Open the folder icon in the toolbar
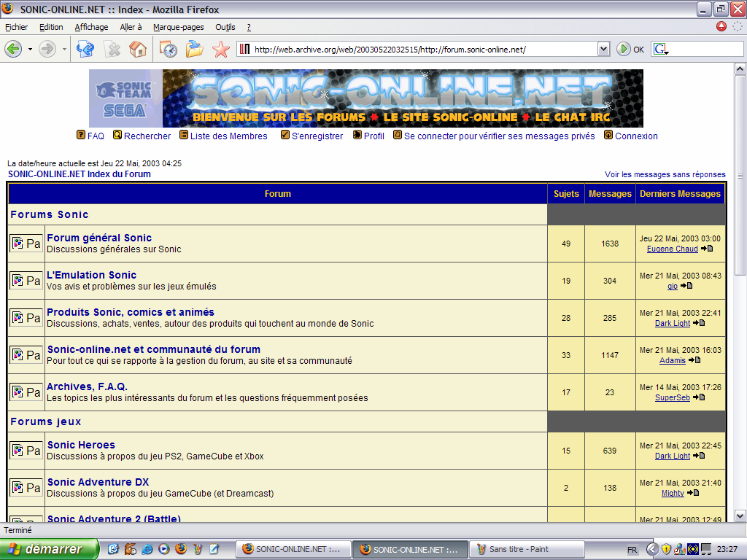747x560 pixels. point(194,49)
